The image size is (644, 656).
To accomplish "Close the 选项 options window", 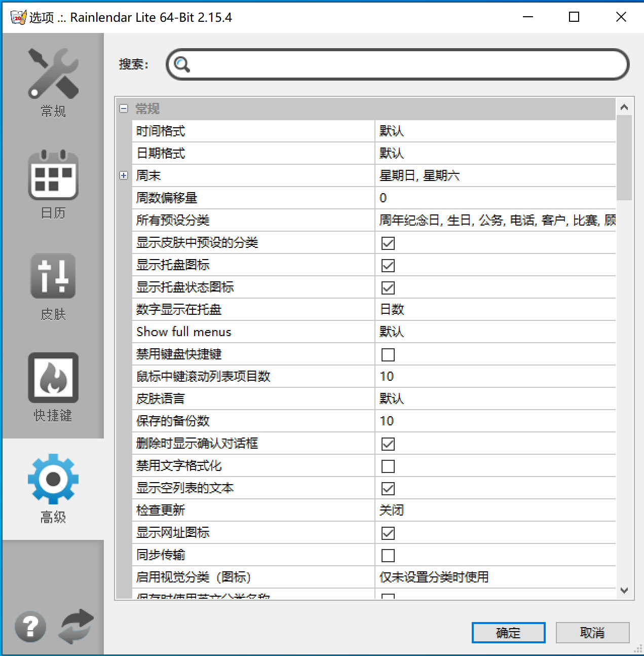I will tap(621, 17).
